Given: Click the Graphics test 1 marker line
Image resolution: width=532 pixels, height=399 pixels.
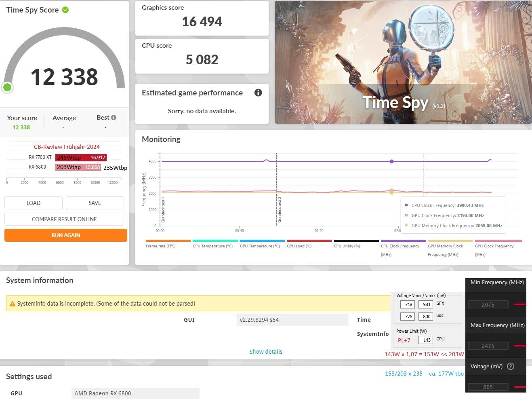Looking at the screenshot, I should 160,189.
